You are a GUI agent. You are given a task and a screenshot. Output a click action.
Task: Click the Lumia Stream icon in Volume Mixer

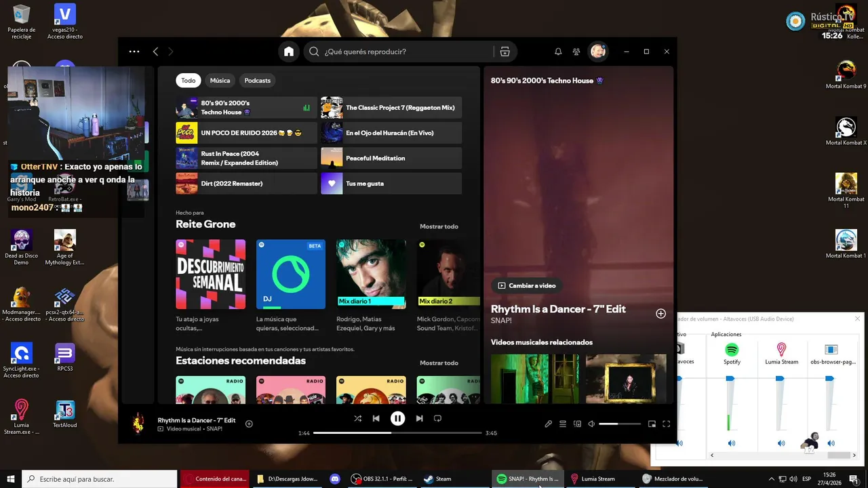781,350
